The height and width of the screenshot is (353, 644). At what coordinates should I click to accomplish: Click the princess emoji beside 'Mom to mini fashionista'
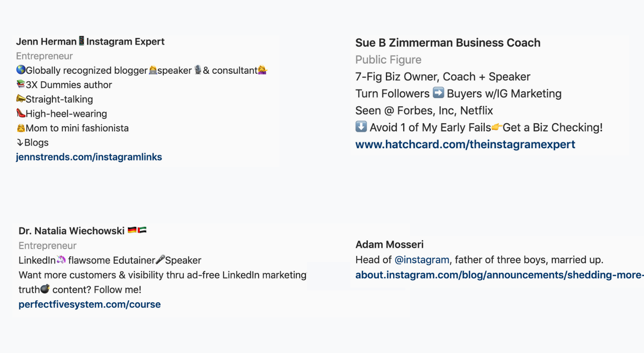21,128
